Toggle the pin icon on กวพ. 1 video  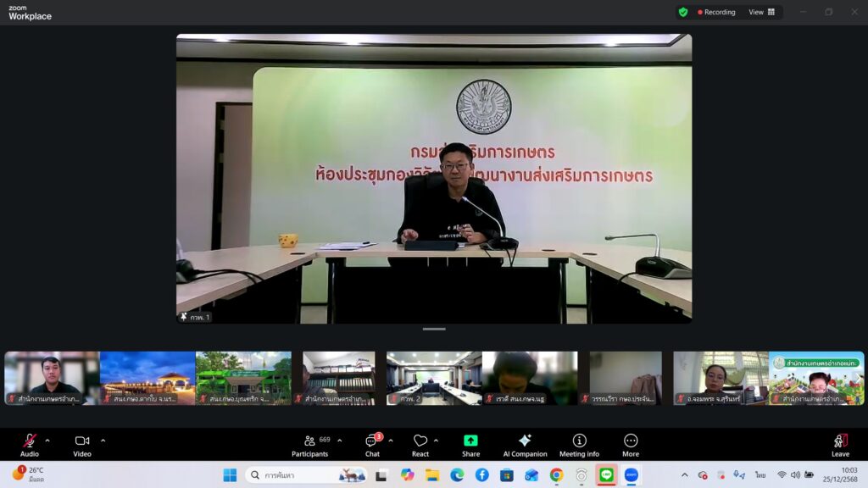click(x=183, y=317)
